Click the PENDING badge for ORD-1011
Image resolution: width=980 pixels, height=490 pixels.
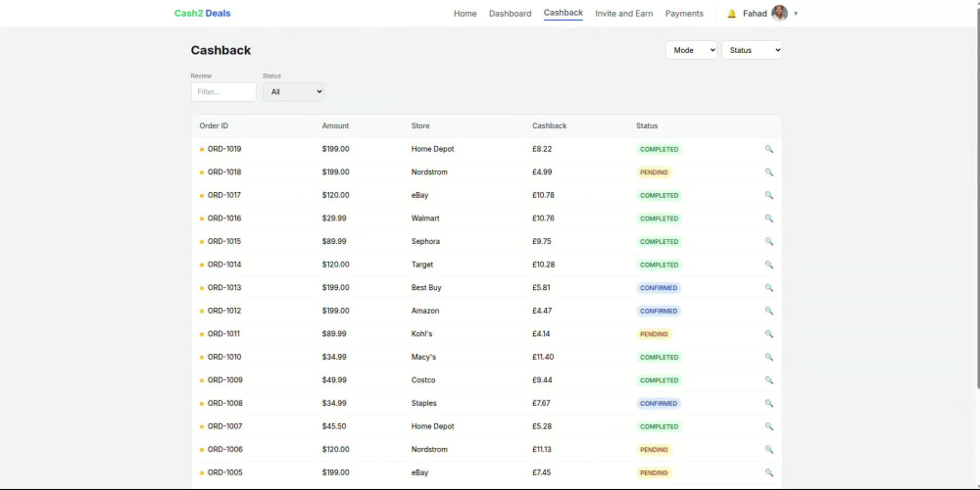654,334
